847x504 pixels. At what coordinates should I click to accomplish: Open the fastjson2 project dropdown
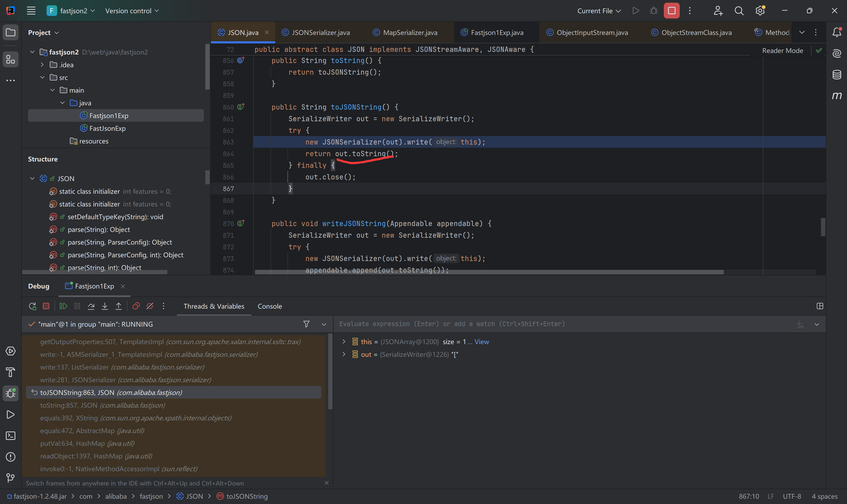click(x=71, y=11)
